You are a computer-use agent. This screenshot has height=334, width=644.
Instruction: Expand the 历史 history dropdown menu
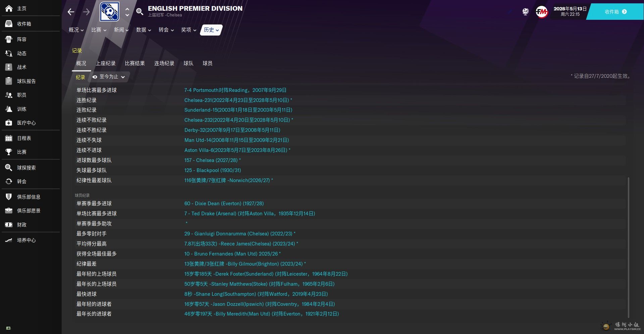[x=211, y=30]
